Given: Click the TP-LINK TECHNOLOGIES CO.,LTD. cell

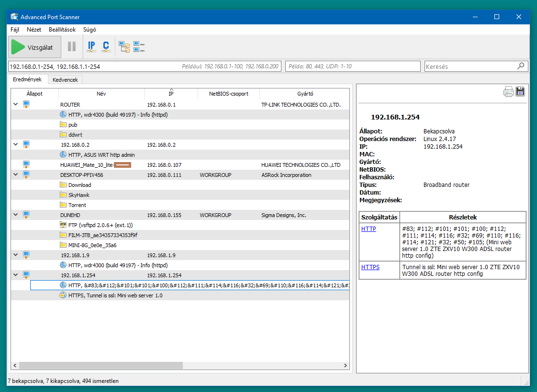Looking at the screenshot, I should pyautogui.click(x=301, y=105).
